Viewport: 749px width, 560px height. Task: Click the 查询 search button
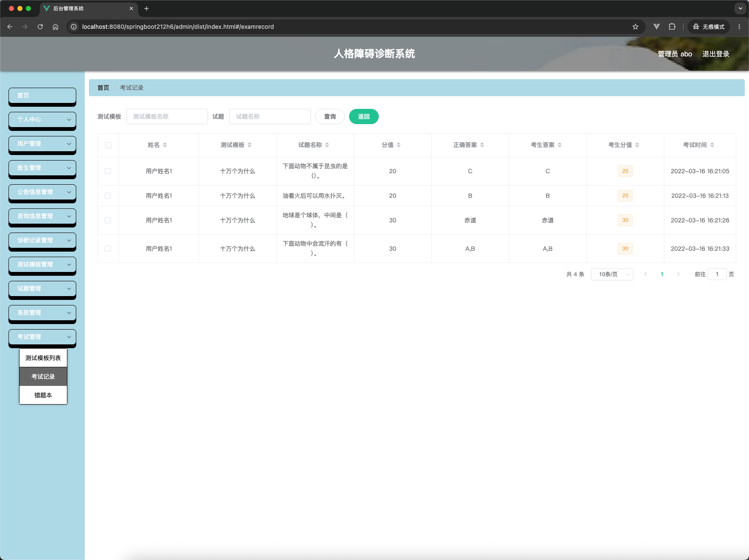330,116
